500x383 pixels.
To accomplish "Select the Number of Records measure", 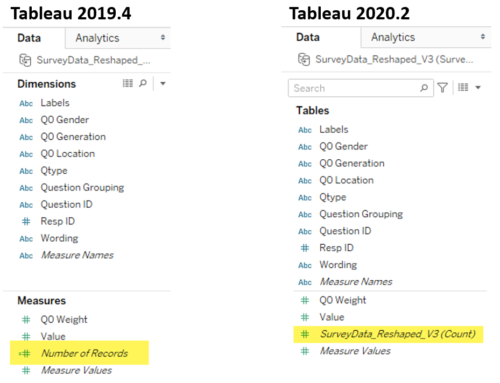I will [84, 353].
